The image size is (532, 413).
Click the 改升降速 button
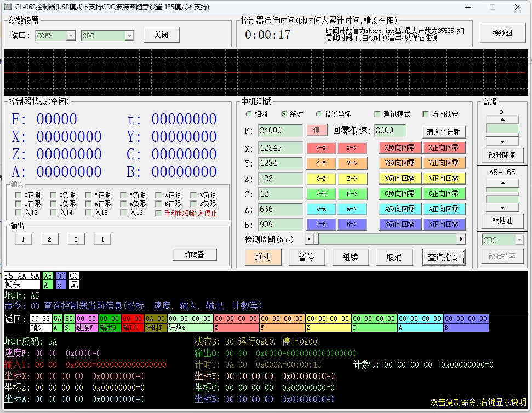(502, 156)
